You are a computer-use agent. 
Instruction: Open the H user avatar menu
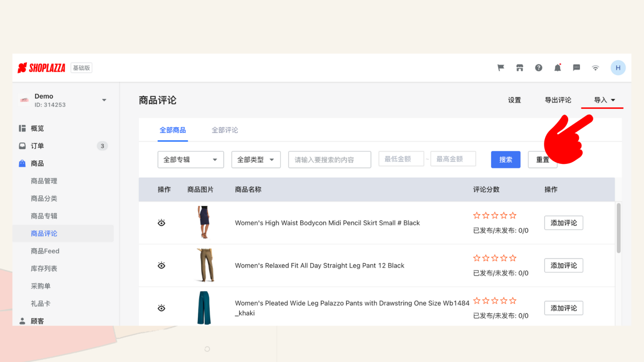pyautogui.click(x=618, y=68)
